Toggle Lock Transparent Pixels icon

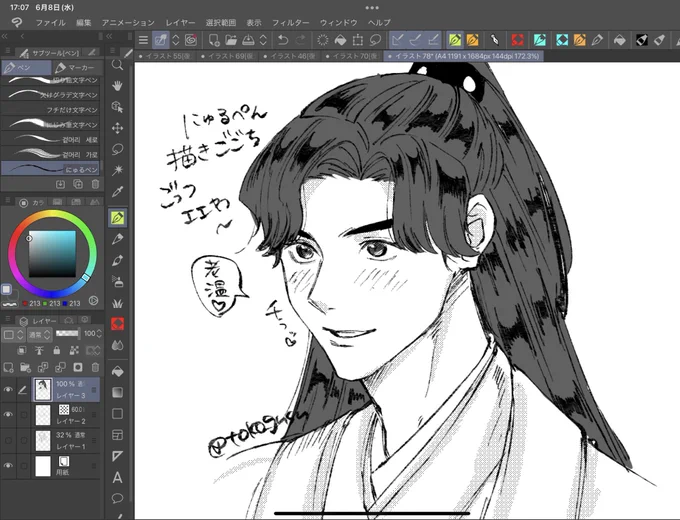coord(75,350)
